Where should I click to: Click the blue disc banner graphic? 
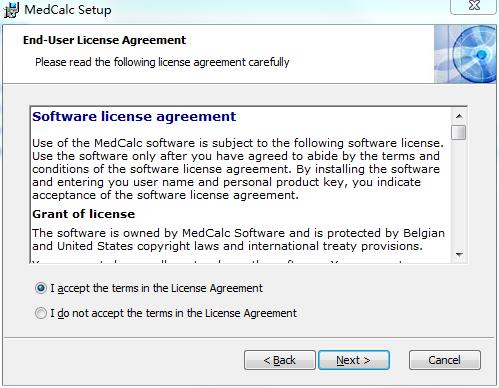(x=465, y=54)
